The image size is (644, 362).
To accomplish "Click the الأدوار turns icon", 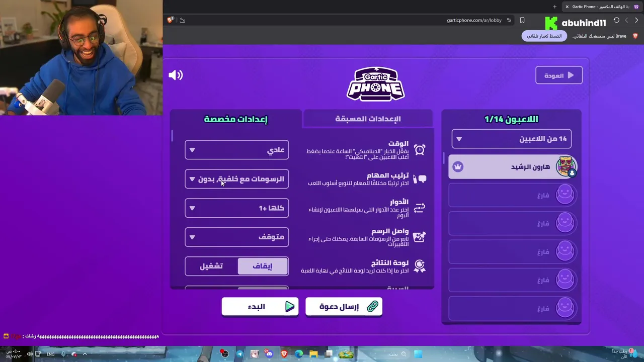I will pos(419,208).
